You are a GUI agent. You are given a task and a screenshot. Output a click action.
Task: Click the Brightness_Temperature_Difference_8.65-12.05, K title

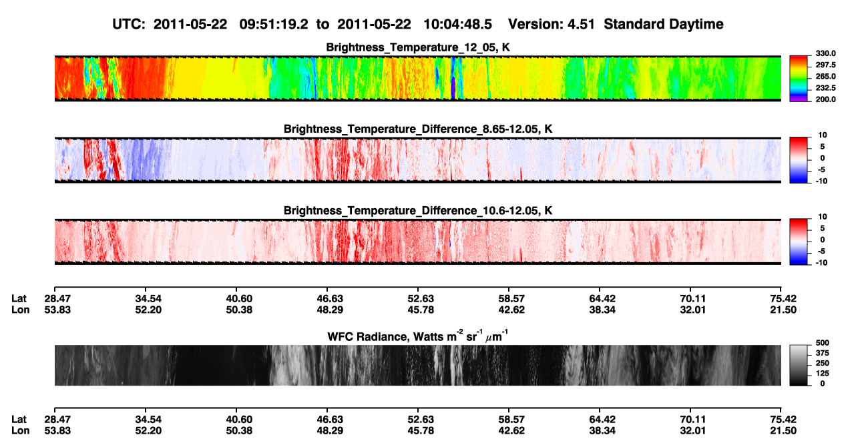(x=418, y=129)
